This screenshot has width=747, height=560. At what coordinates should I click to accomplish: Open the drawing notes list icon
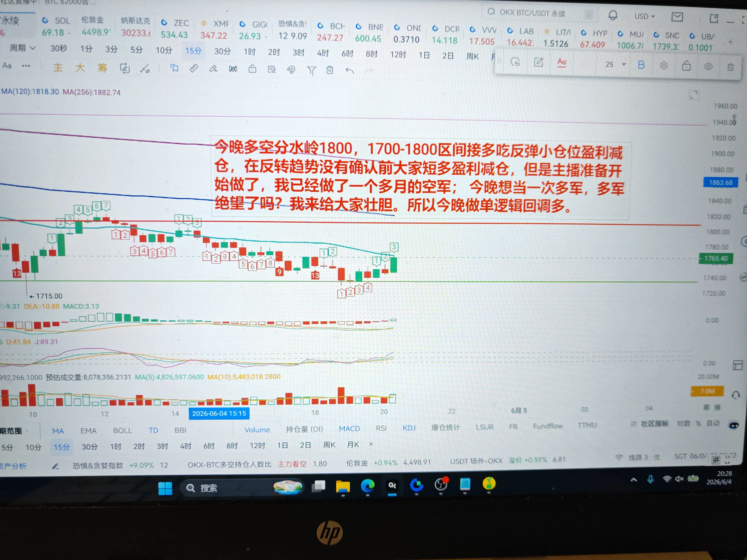272,69
